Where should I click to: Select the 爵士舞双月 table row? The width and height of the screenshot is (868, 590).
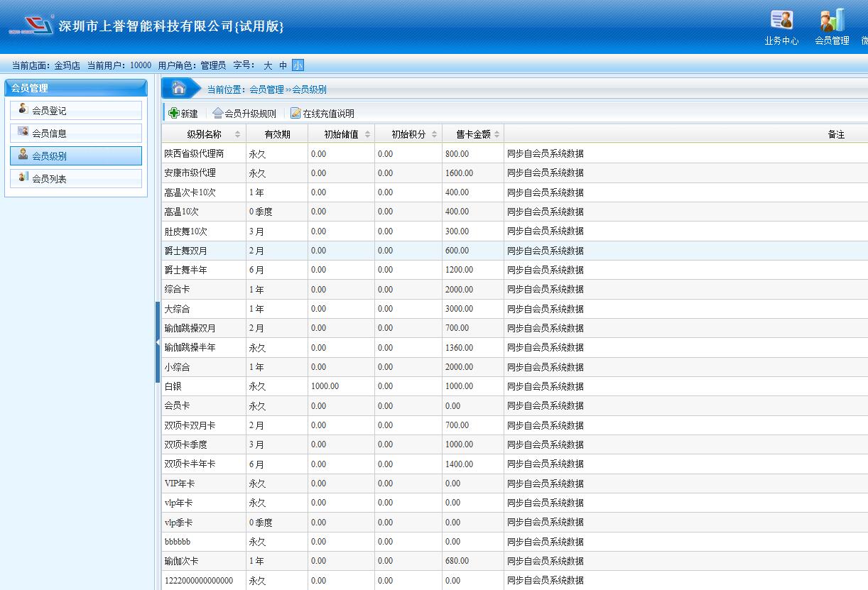point(186,251)
